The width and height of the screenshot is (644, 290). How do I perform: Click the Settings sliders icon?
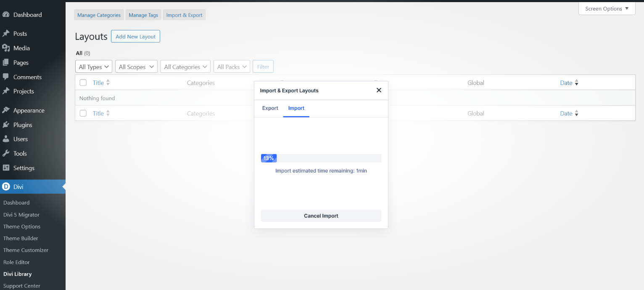click(x=6, y=168)
